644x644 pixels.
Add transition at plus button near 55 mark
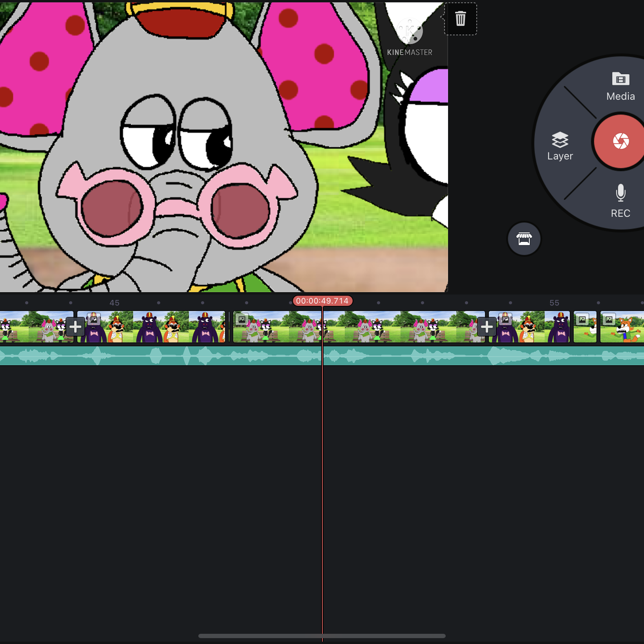487,327
